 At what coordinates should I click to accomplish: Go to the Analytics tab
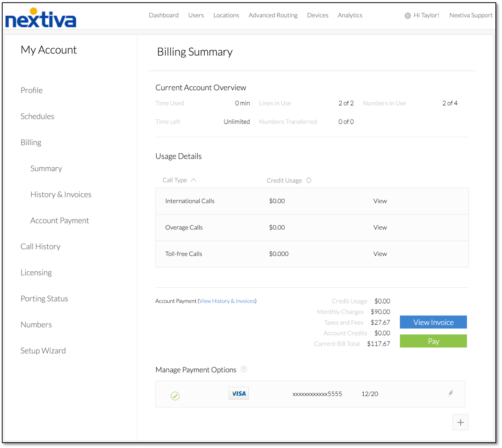pos(350,15)
